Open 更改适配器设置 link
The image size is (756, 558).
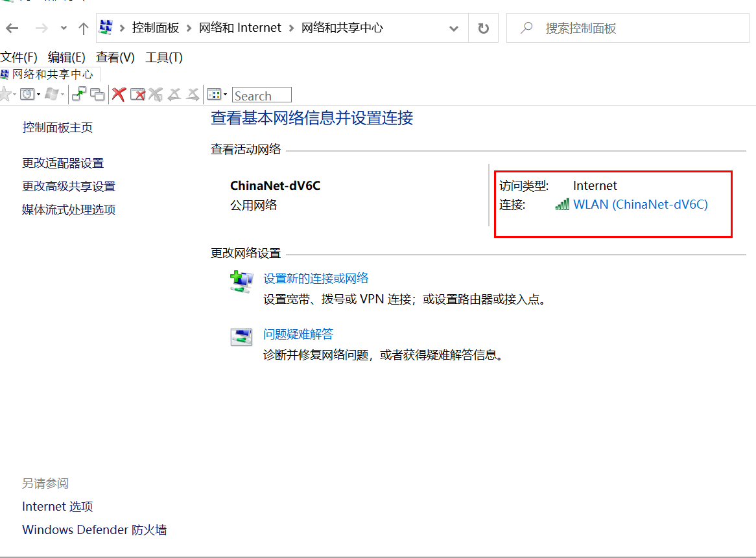[63, 163]
